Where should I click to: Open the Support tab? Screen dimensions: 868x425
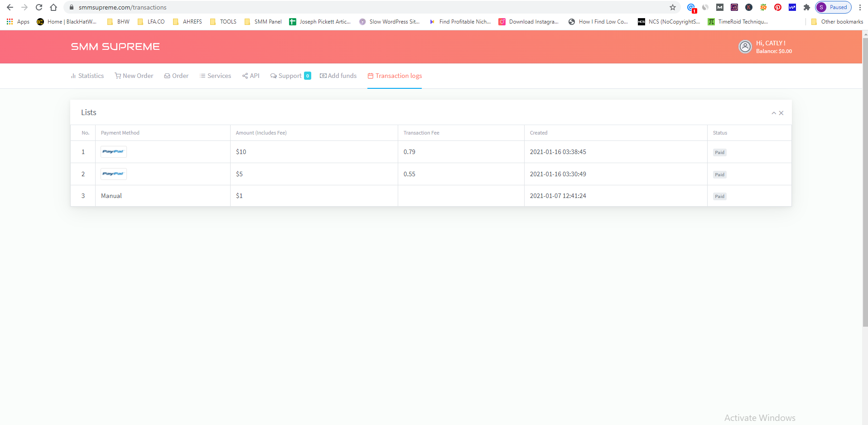[x=290, y=76]
